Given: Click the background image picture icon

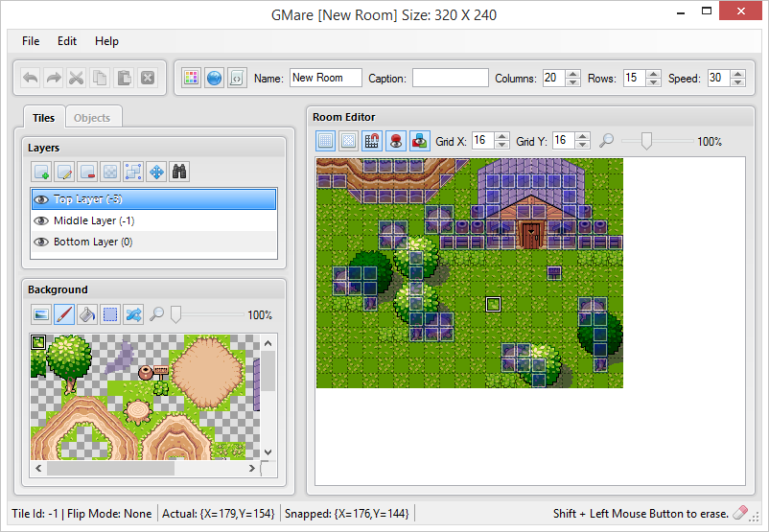Looking at the screenshot, I should (x=41, y=314).
